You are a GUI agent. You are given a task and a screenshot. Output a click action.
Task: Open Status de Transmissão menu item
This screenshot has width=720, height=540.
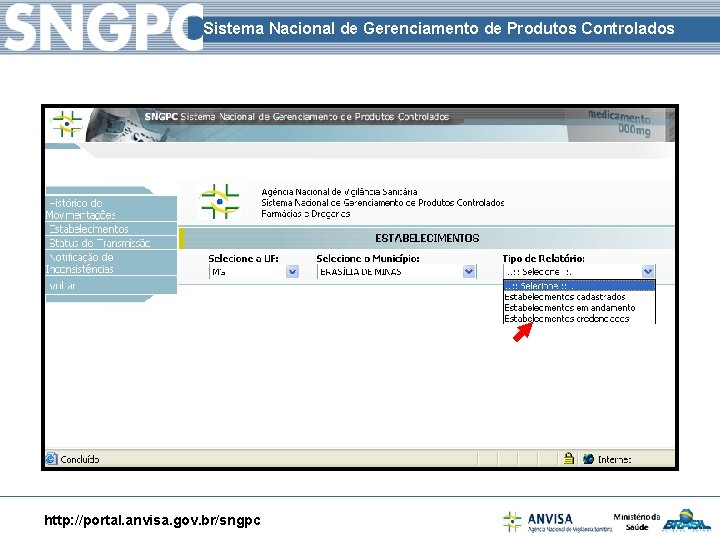point(111,243)
